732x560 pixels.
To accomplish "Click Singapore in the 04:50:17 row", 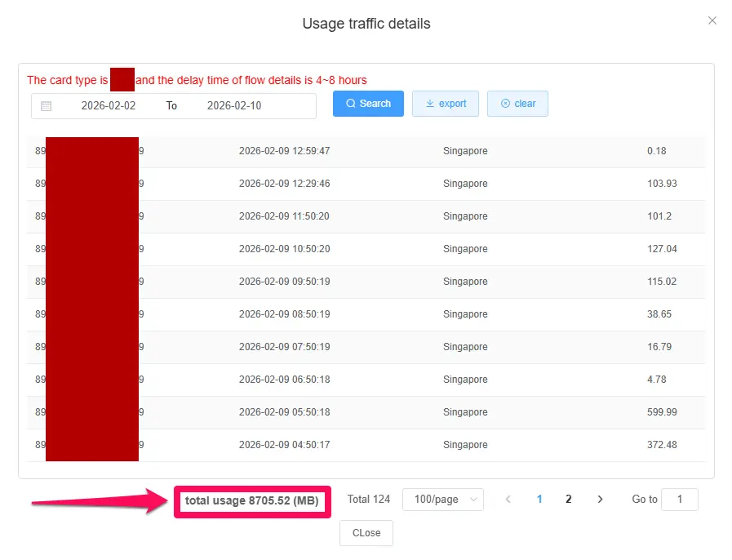I will pos(465,445).
